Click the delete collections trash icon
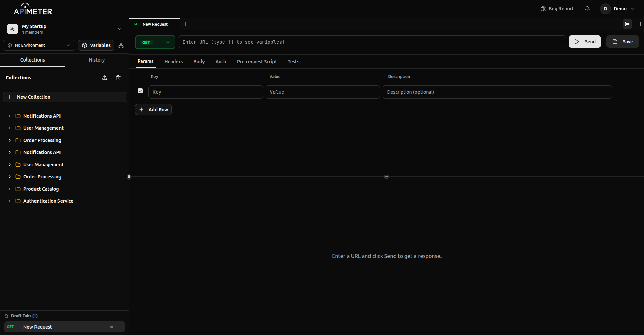Image resolution: width=644 pixels, height=335 pixels. (x=118, y=78)
